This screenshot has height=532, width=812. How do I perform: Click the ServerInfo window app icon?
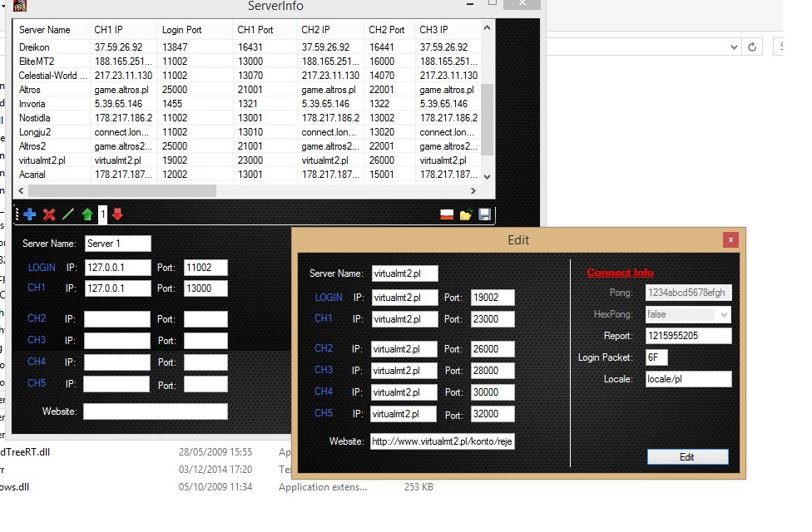tap(20, 6)
